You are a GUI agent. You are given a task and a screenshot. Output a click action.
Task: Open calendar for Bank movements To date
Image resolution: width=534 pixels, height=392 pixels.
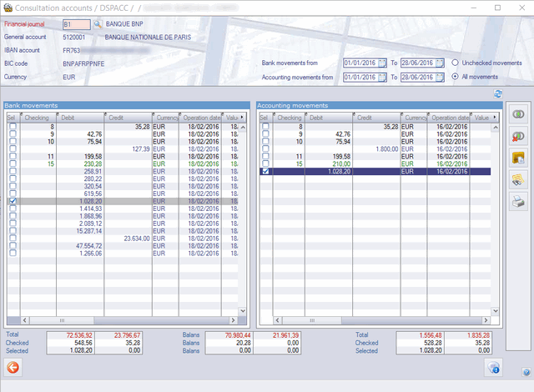tap(439, 63)
